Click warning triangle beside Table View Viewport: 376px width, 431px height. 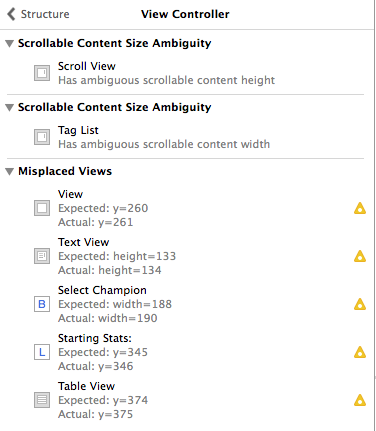360,400
